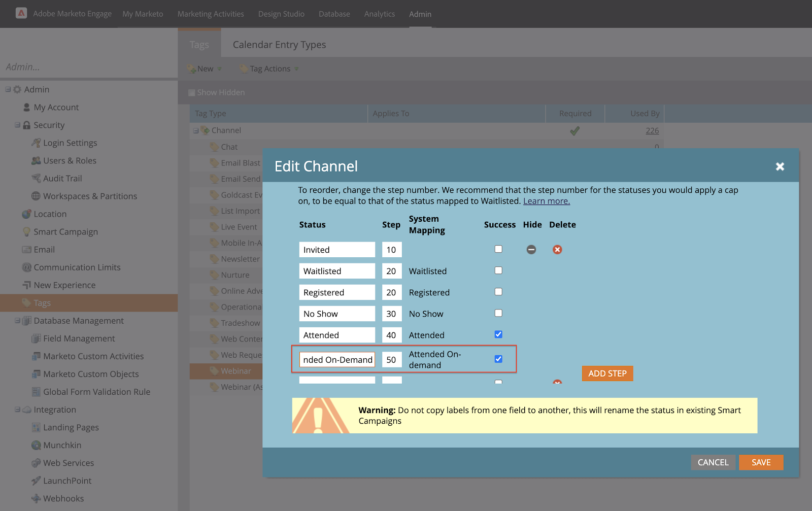
Task: Toggle Success checkbox for Waitlisted status
Action: 498,270
